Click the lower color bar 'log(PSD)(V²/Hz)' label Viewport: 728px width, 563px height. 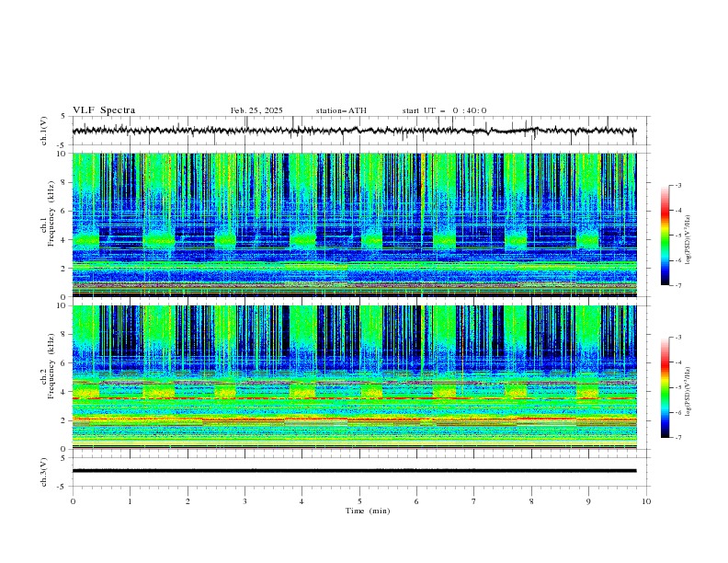coord(688,392)
